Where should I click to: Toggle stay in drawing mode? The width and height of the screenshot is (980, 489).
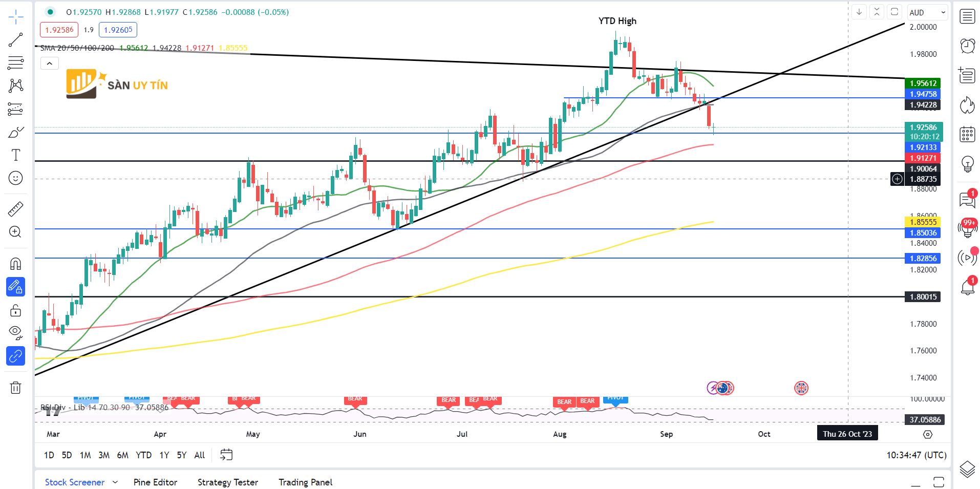16,287
